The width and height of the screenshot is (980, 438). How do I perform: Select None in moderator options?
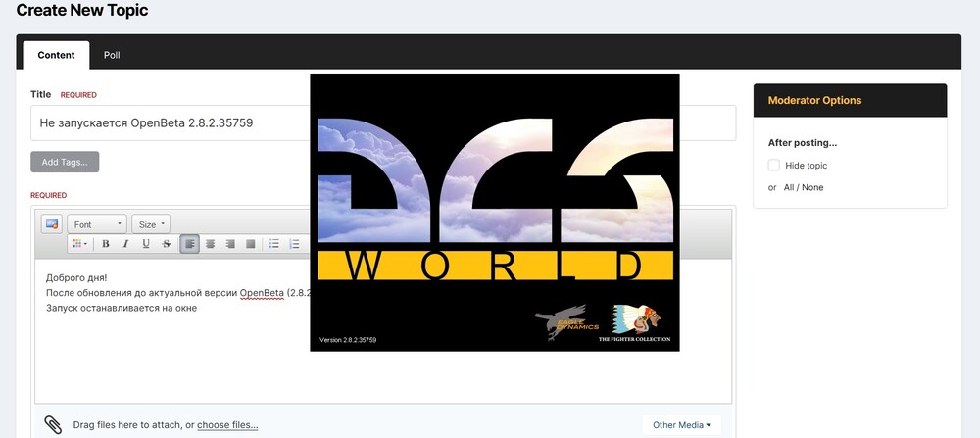(812, 187)
